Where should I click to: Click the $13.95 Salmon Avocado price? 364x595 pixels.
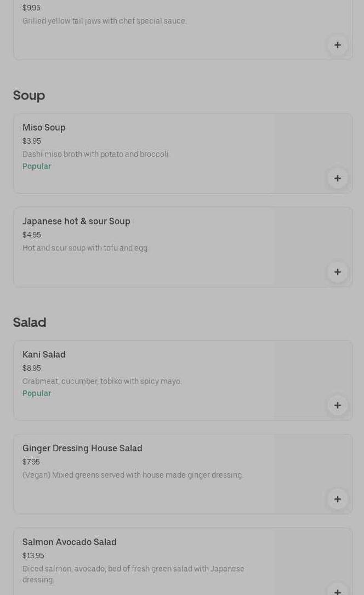(33, 556)
